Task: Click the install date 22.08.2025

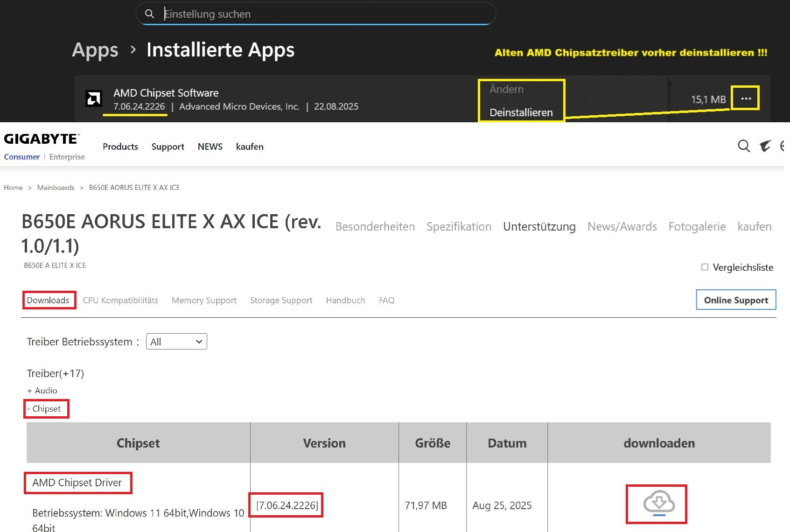Action: [x=336, y=106]
